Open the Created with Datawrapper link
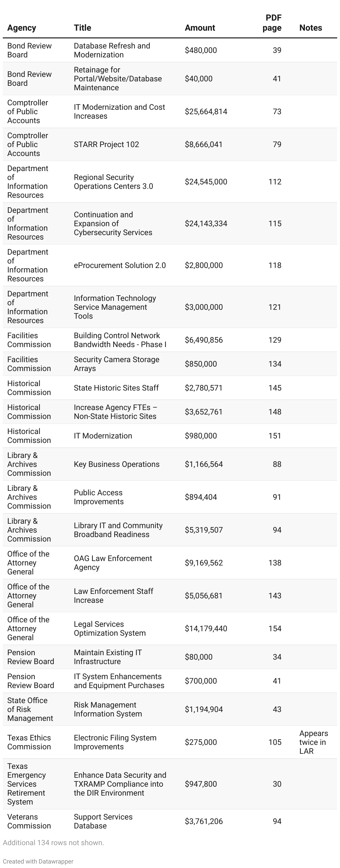The height and width of the screenshot is (868, 340). [38, 861]
